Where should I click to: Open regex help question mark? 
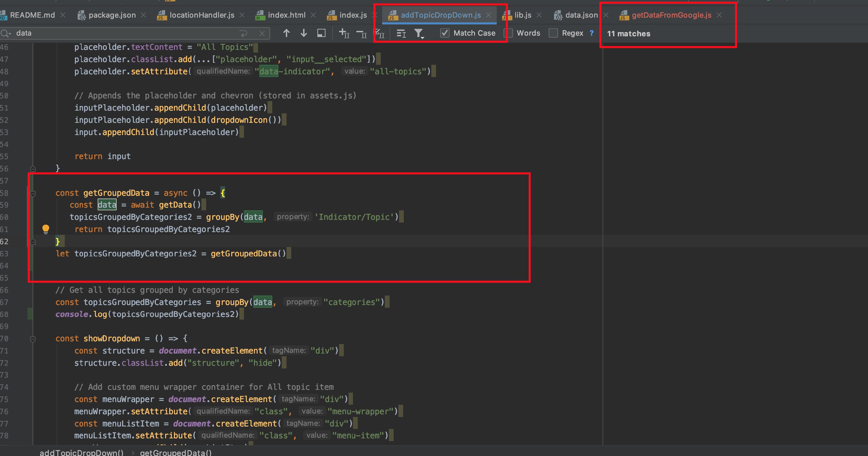pyautogui.click(x=592, y=33)
